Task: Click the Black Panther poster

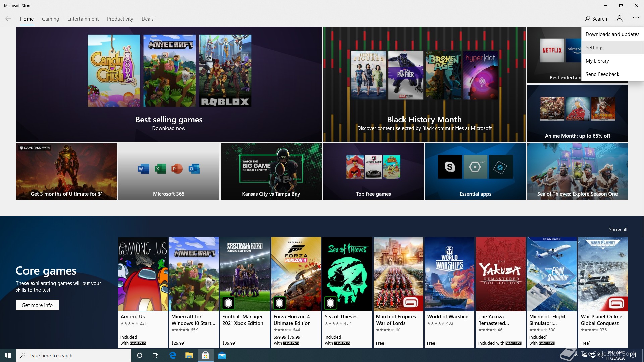Action: (406, 75)
